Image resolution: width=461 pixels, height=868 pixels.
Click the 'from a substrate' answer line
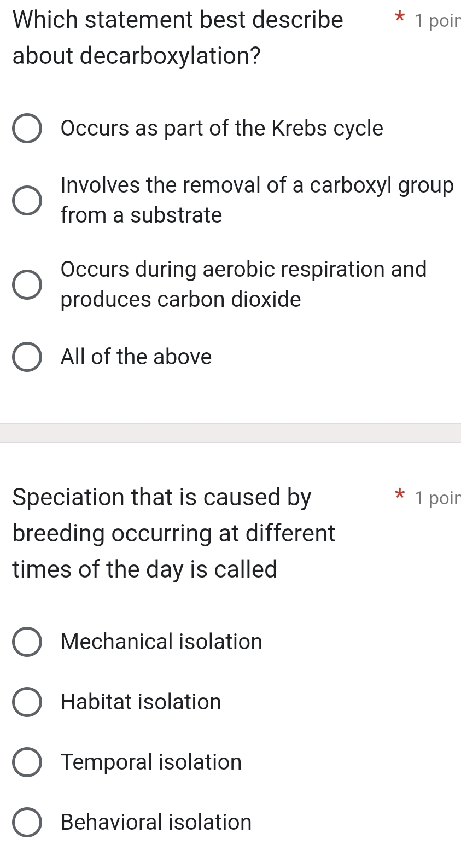click(x=141, y=215)
